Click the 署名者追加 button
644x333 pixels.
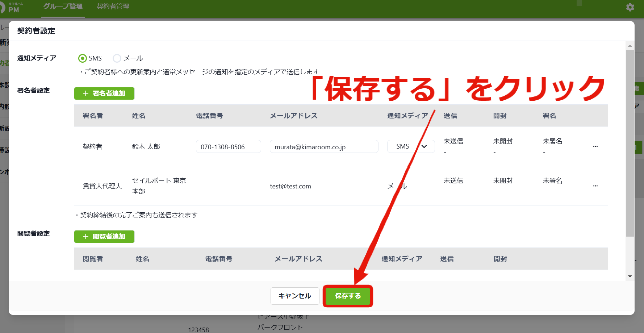[x=104, y=93]
